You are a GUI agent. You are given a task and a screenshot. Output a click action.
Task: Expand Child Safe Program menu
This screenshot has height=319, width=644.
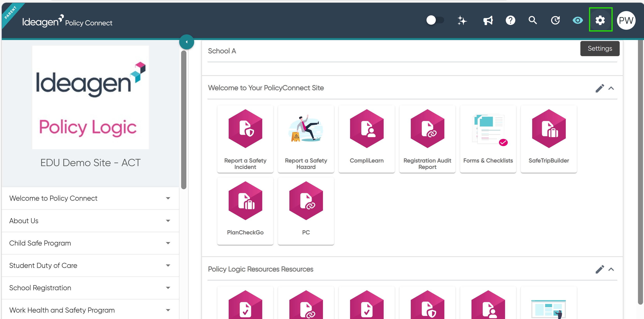pyautogui.click(x=90, y=243)
